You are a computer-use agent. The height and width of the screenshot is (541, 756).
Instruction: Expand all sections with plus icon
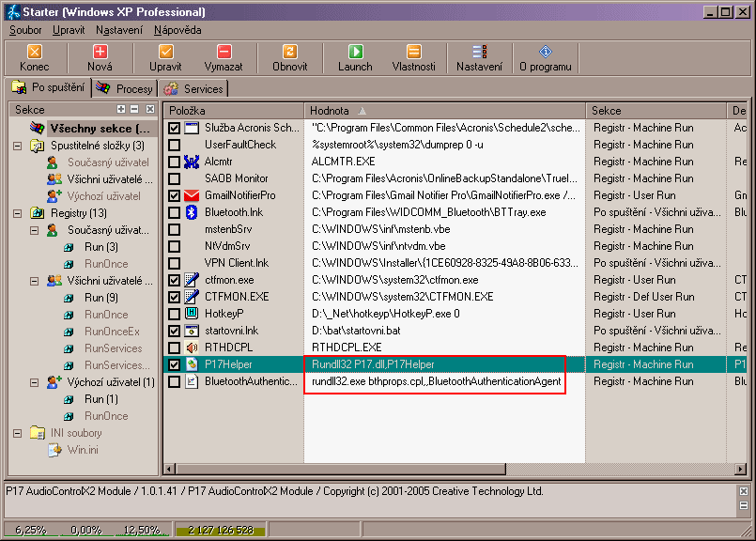pos(121,110)
